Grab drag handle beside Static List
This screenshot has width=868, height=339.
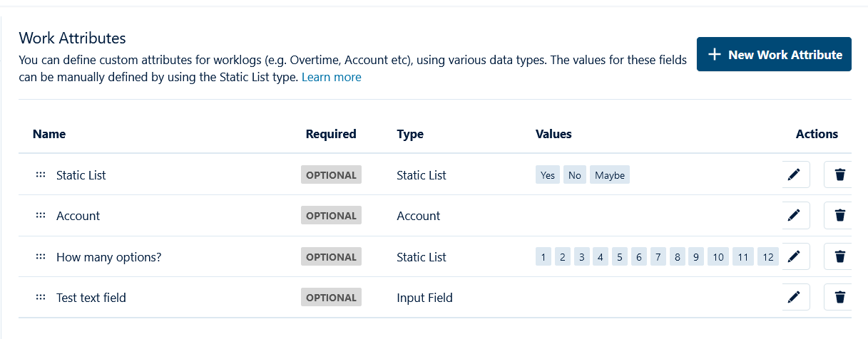click(41, 174)
